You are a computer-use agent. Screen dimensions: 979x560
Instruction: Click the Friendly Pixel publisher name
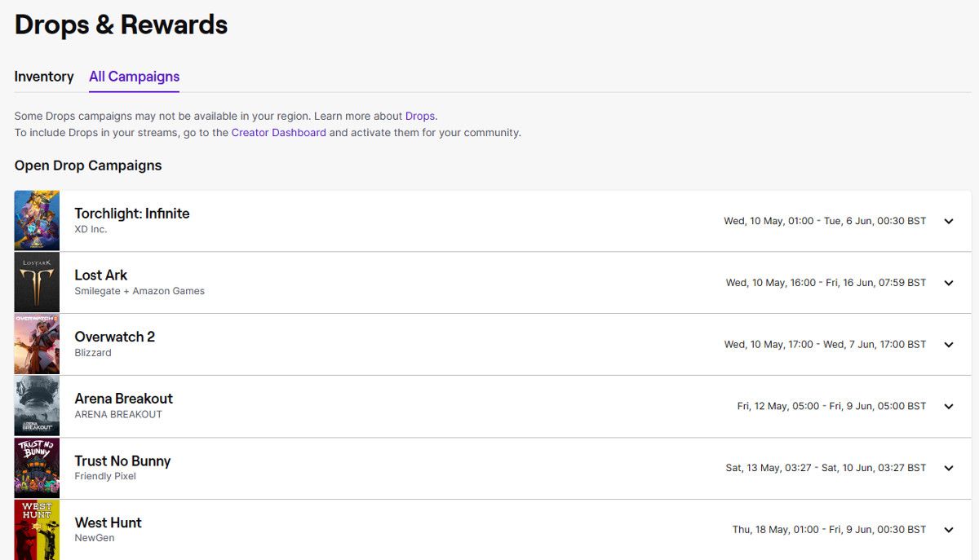point(105,476)
